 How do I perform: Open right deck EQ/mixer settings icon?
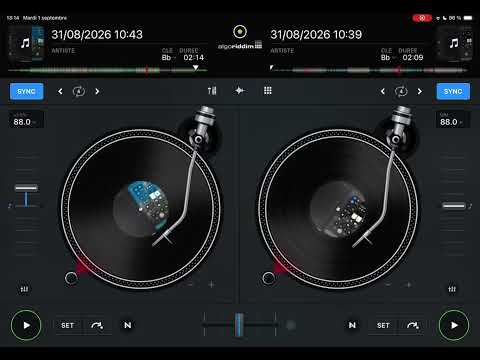click(x=452, y=289)
